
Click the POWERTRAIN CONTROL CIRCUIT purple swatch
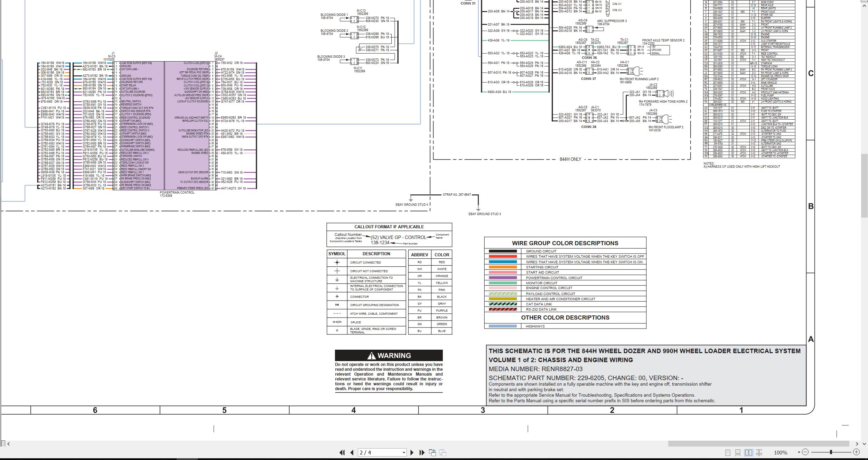[503, 278]
